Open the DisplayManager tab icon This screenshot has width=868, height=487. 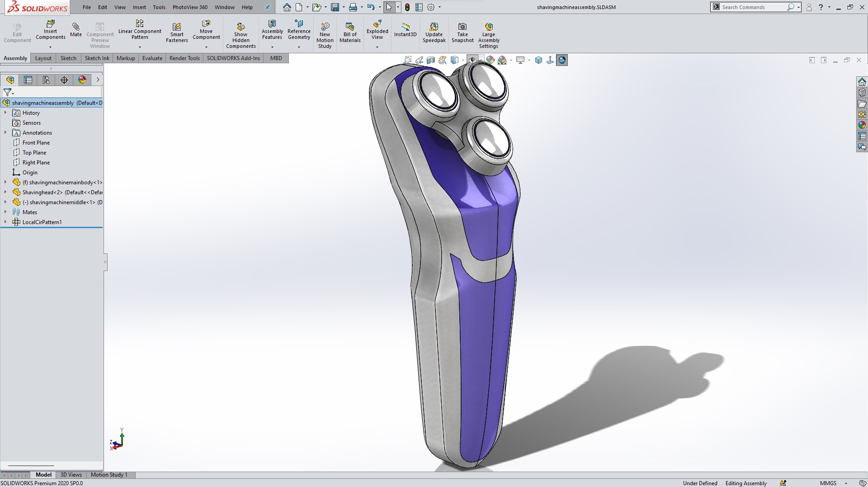pyautogui.click(x=82, y=80)
